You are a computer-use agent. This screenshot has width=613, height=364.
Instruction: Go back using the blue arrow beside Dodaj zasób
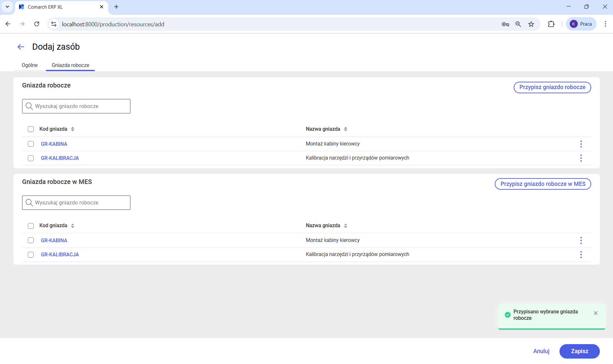coord(21,47)
